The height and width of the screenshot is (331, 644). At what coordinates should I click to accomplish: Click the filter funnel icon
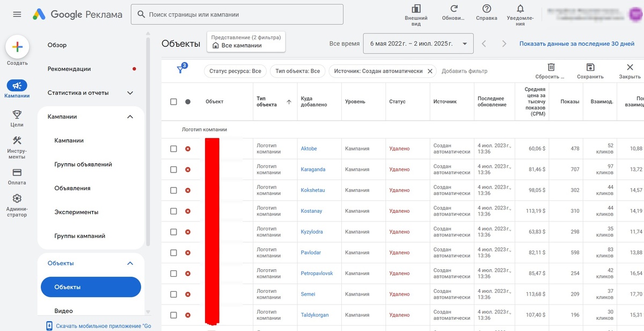click(181, 70)
